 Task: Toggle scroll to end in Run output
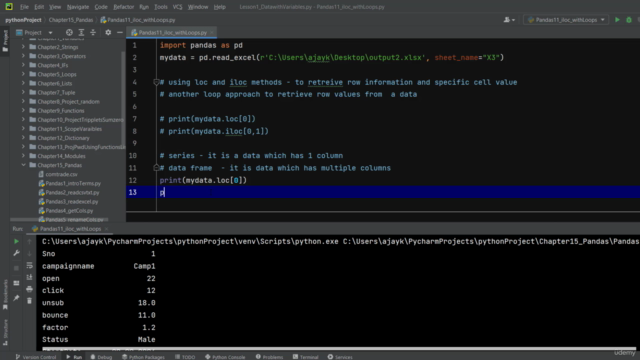(29, 277)
